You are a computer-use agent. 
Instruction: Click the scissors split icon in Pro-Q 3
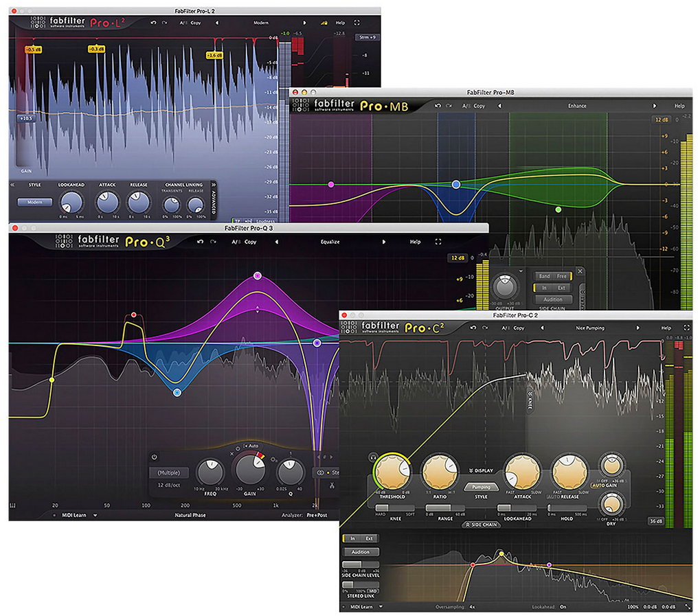(x=332, y=486)
